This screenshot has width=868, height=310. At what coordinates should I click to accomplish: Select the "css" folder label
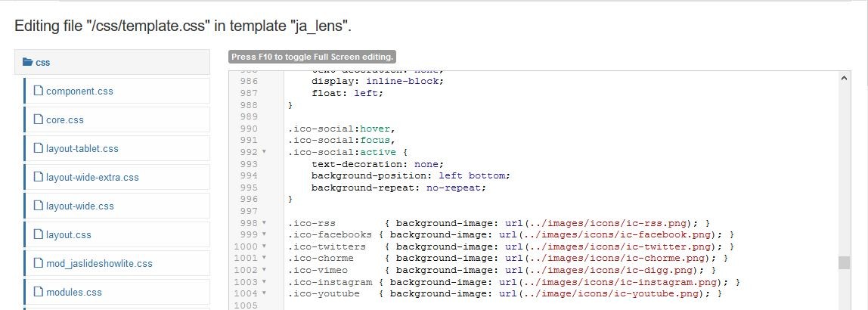click(x=43, y=63)
